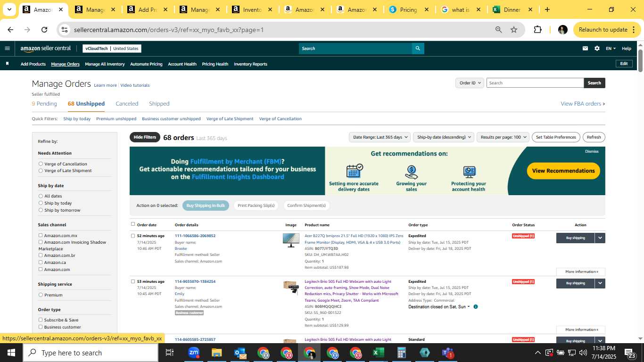644x362 pixels.
Task: Expand Destination closed on Sat, Sun dropdown
Action: click(x=439, y=307)
